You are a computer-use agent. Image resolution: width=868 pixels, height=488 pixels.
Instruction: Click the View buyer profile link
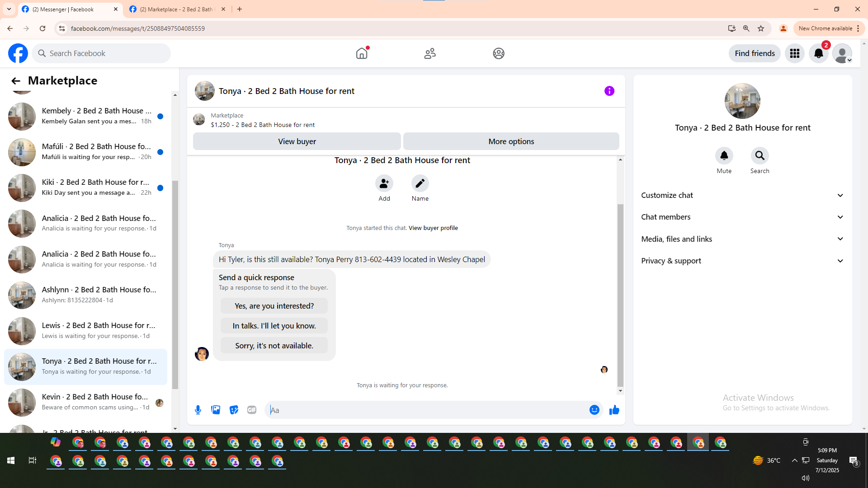point(433,228)
